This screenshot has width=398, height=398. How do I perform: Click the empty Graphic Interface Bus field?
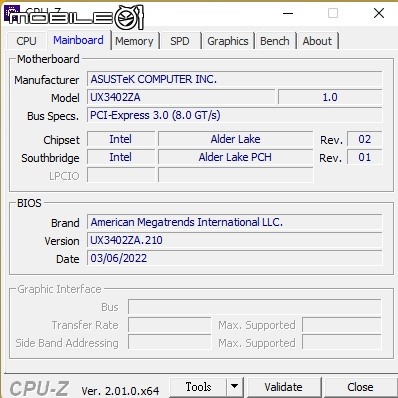coord(255,307)
